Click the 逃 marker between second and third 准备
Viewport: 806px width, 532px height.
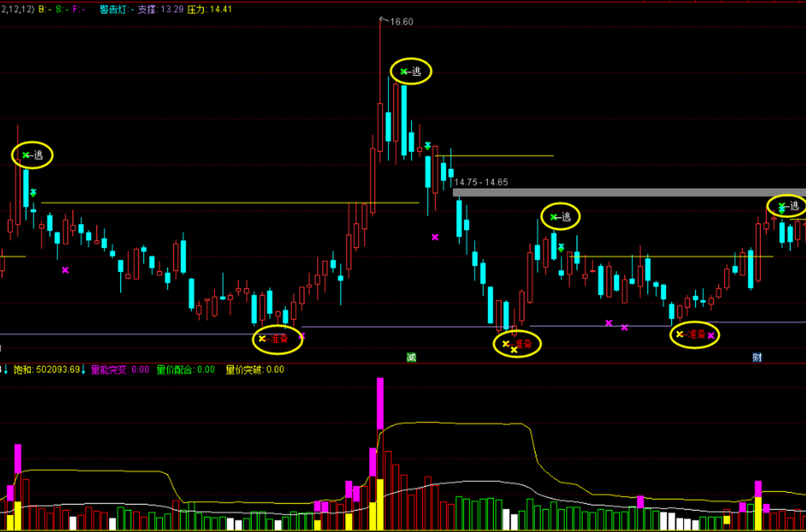(560, 217)
